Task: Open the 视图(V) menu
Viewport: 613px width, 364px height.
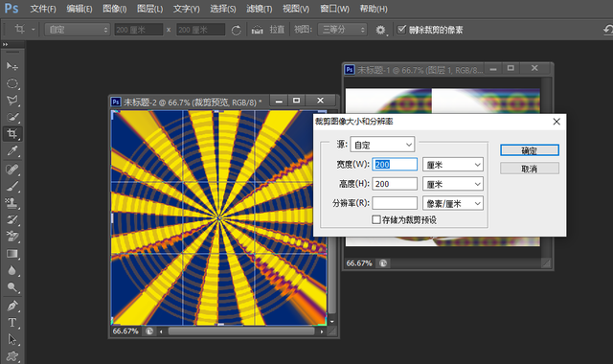Action: coord(296,9)
